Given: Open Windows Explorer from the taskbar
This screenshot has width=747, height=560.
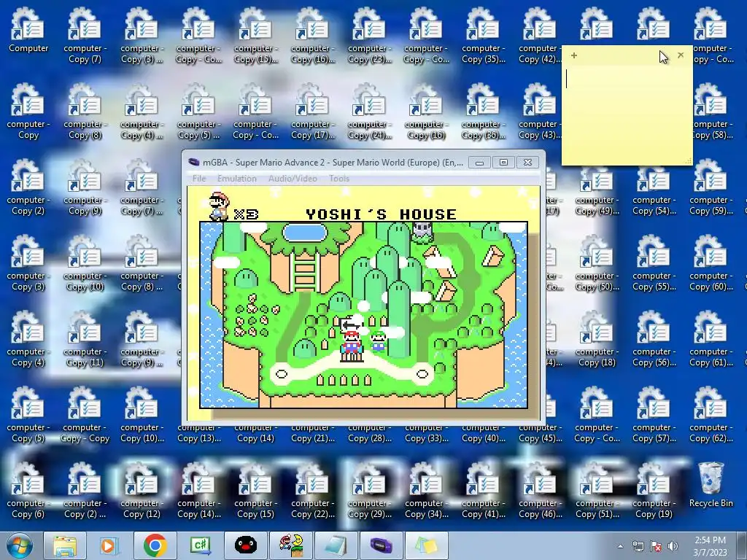Looking at the screenshot, I should 65,545.
